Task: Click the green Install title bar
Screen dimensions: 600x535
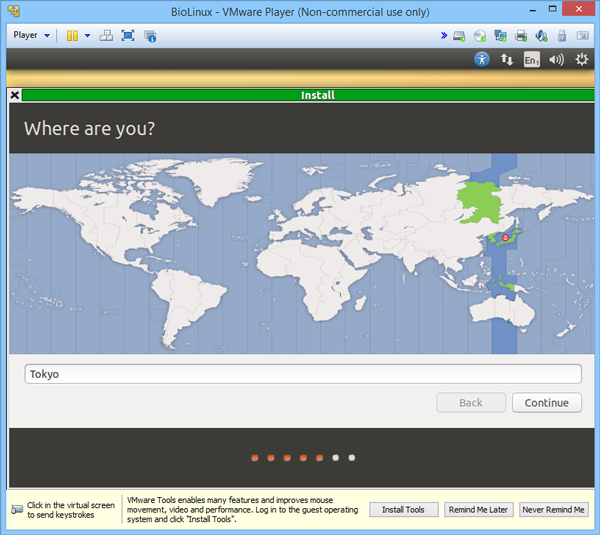Action: pos(308,95)
